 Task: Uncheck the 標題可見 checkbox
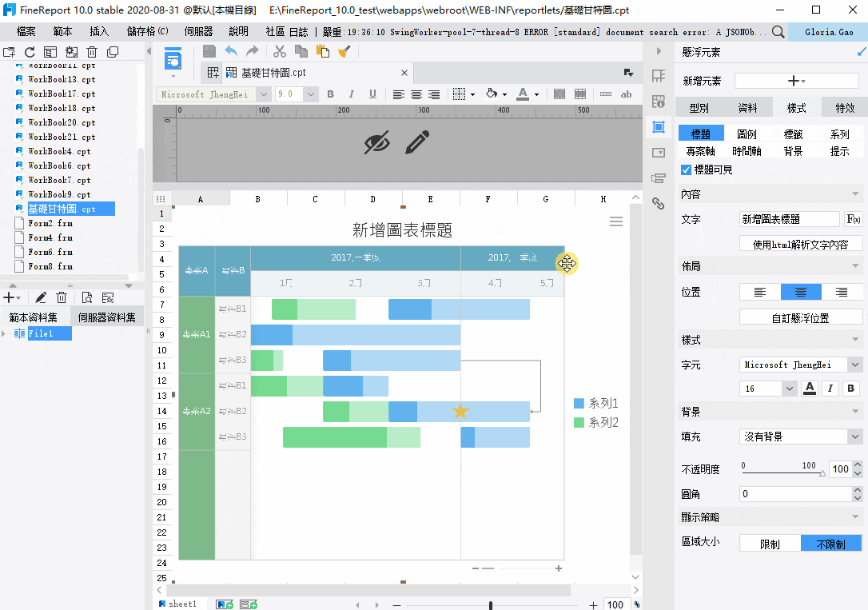(687, 169)
